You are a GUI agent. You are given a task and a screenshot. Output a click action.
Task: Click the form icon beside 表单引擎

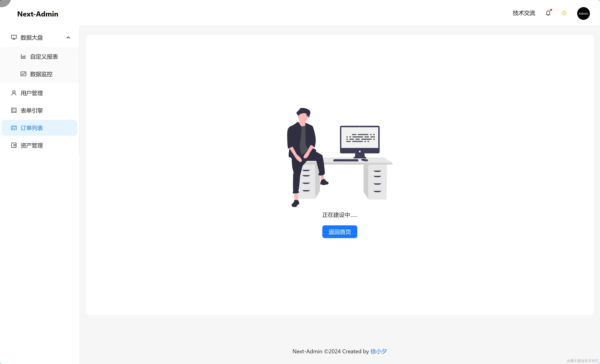pyautogui.click(x=14, y=110)
